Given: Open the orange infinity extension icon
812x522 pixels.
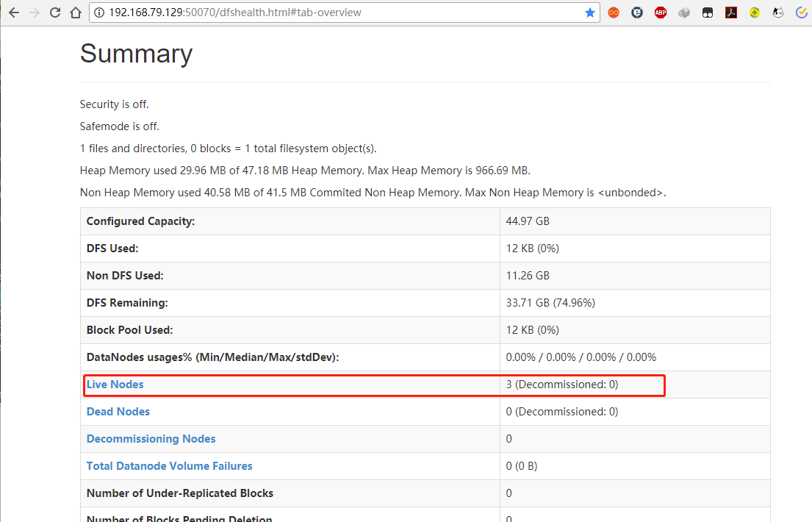Looking at the screenshot, I should click(x=614, y=12).
